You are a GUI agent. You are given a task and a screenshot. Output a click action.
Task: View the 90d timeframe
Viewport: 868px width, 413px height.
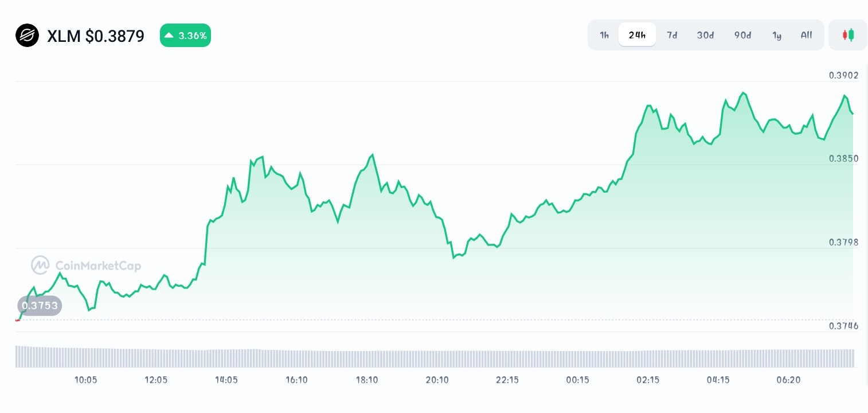[x=742, y=35]
